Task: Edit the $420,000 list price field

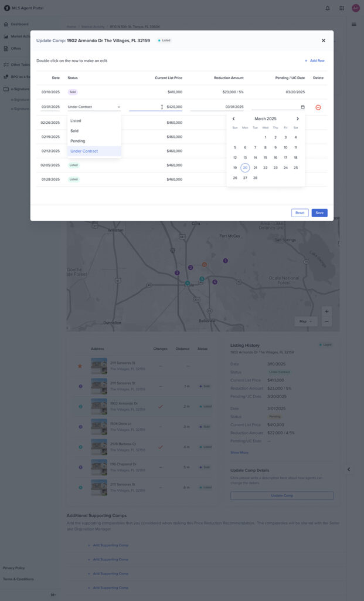Action: 156,107
